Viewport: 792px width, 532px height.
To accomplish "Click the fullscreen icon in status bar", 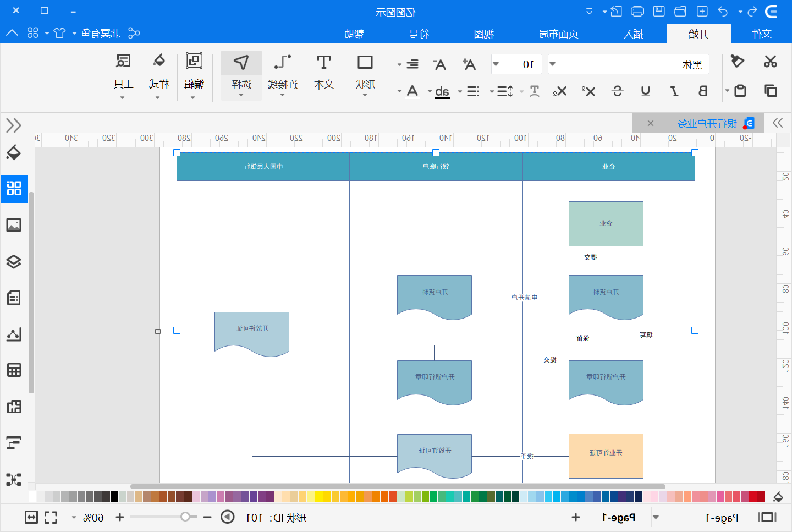I will pyautogui.click(x=51, y=517).
